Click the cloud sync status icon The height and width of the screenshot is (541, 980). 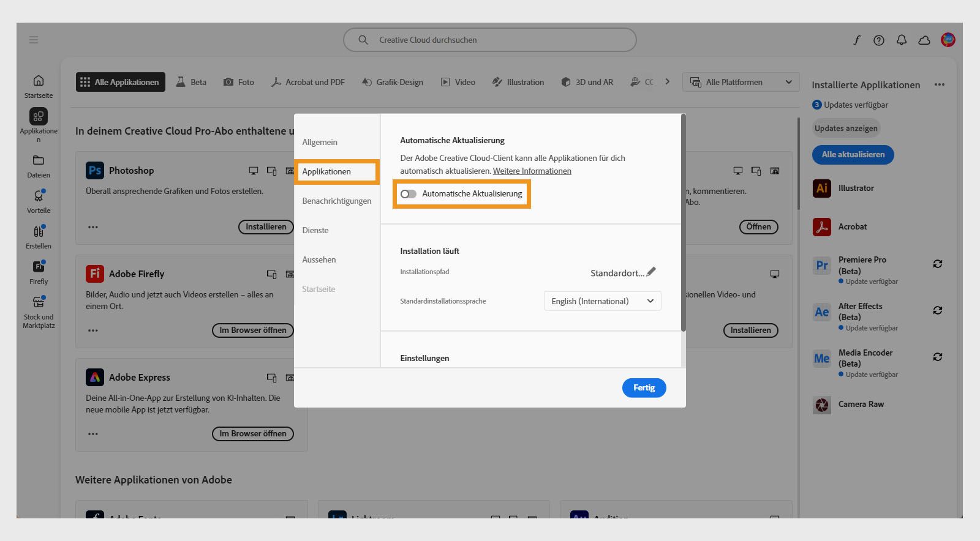[924, 40]
